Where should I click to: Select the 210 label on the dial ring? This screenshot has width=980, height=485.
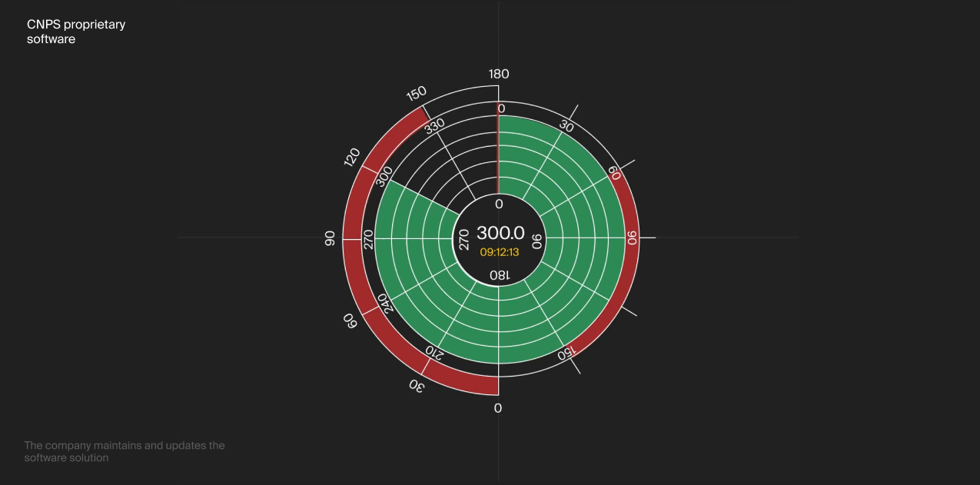pos(434,352)
